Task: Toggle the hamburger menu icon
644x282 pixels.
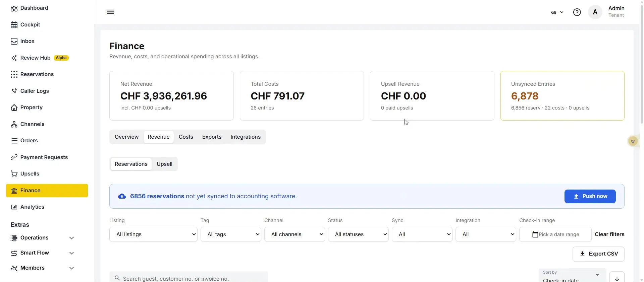Action: pos(110,12)
